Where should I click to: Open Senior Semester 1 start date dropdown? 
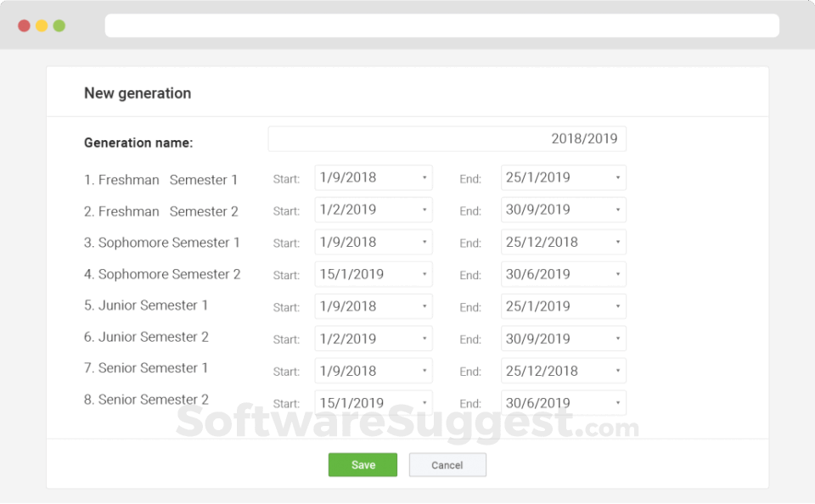[374, 371]
